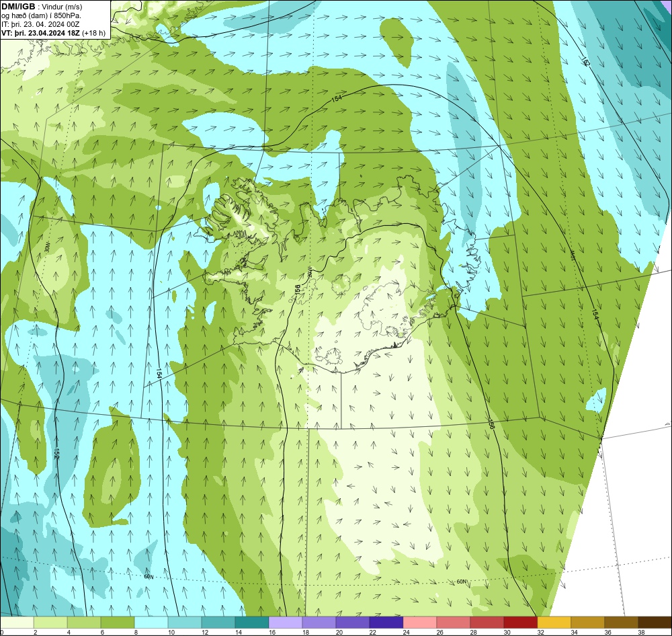Pick the green legend swatch between 4 and 6
The image size is (672, 636).
pos(84,623)
